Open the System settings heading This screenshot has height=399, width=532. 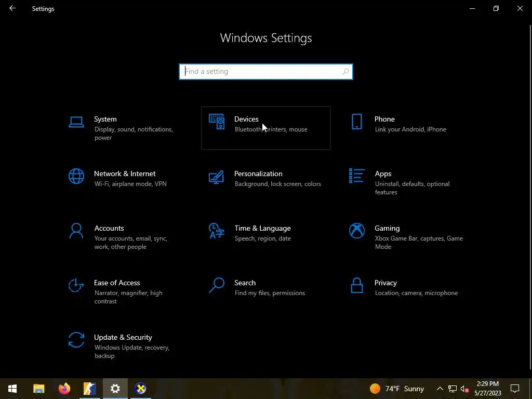coord(105,119)
